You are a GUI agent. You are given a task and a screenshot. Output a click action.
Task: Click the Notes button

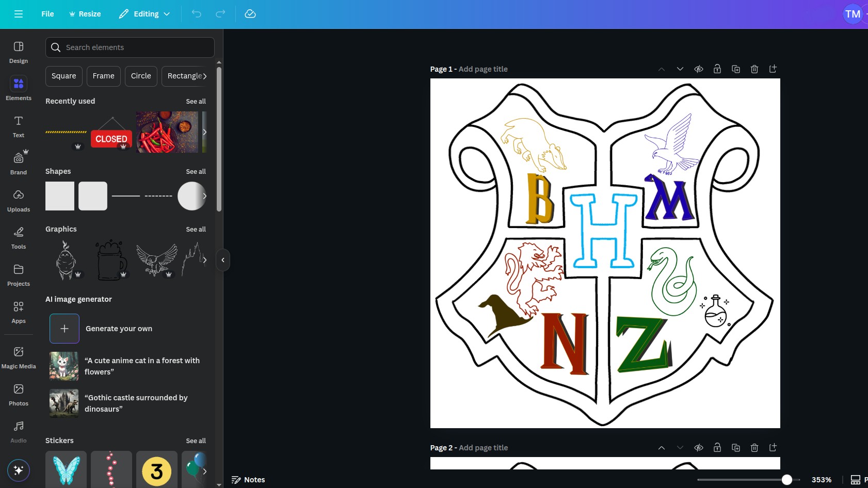point(248,480)
